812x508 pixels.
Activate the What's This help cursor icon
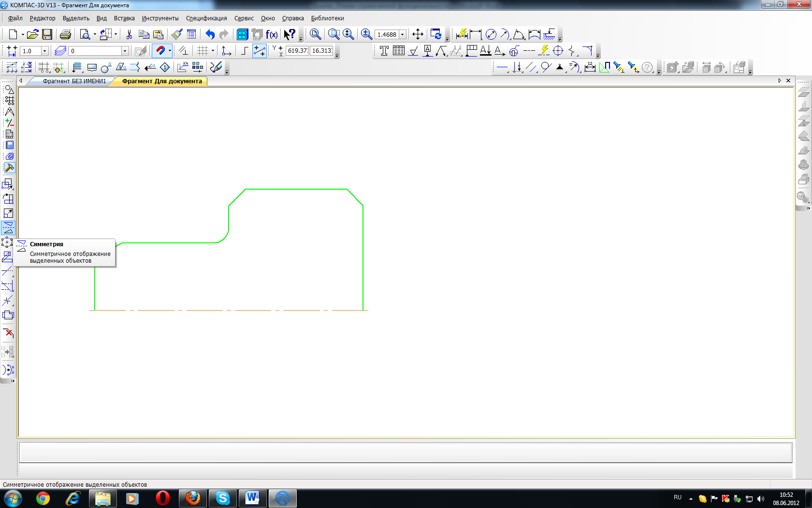pos(289,34)
